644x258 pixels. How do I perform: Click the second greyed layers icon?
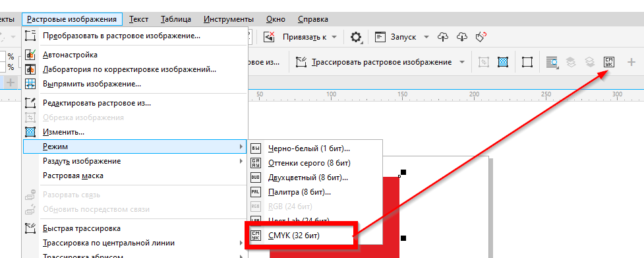(590, 62)
